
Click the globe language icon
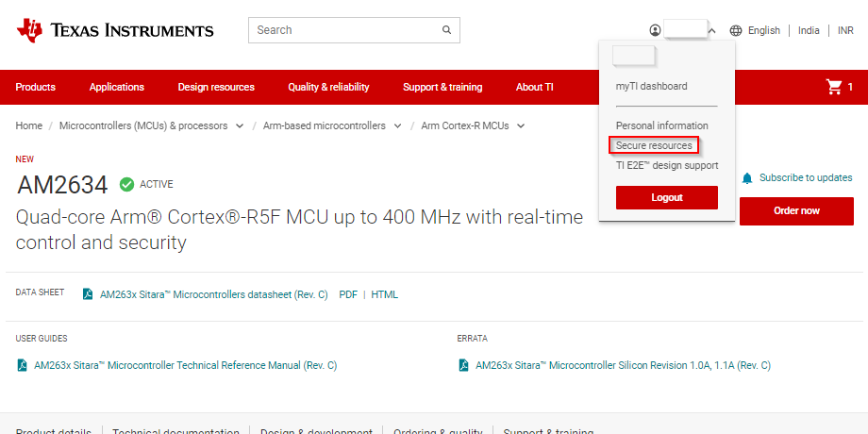(x=736, y=30)
